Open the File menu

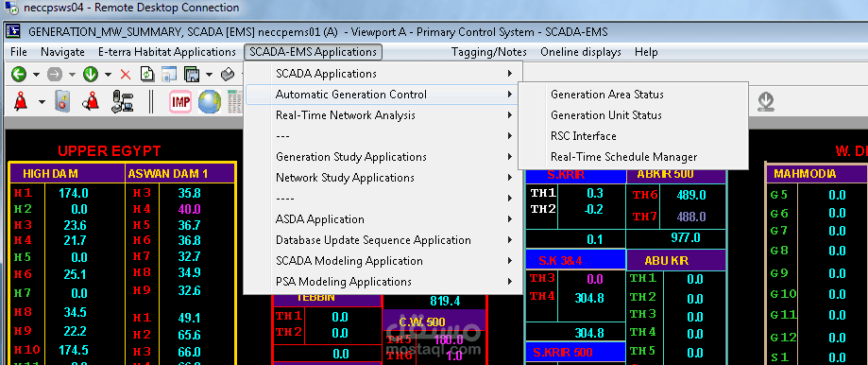[x=18, y=52]
